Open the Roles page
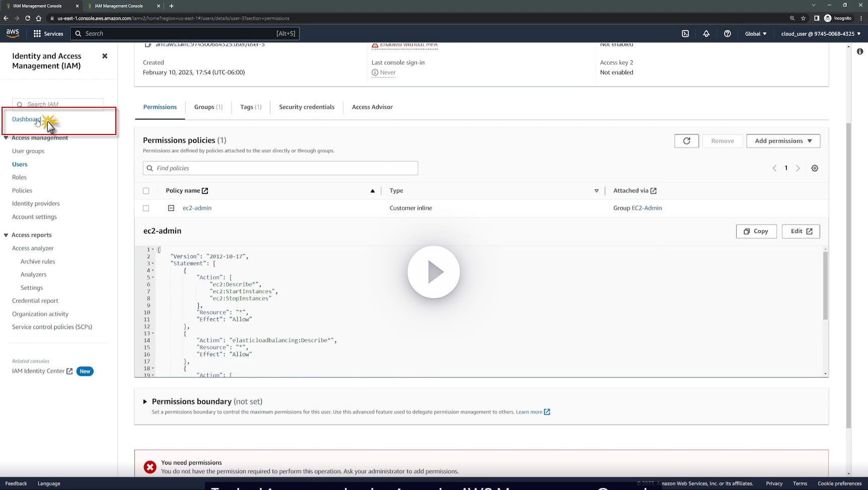Viewport: 868px width, 490px height. [19, 177]
